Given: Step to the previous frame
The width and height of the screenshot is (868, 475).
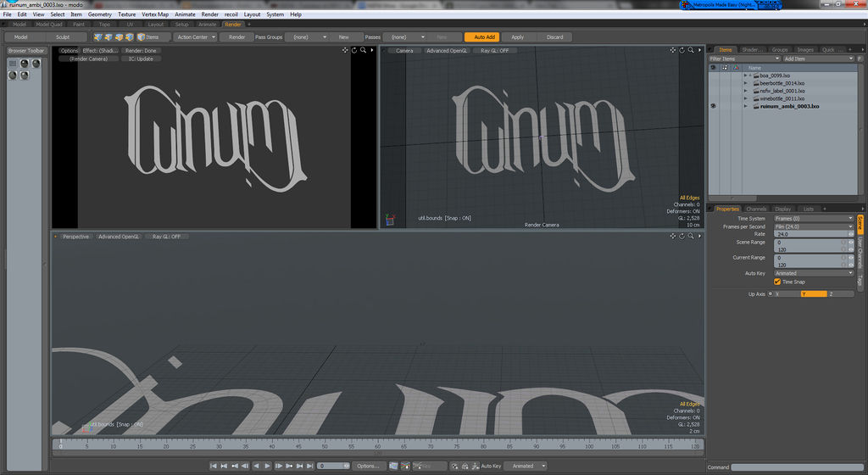Looking at the screenshot, I should click(x=245, y=467).
